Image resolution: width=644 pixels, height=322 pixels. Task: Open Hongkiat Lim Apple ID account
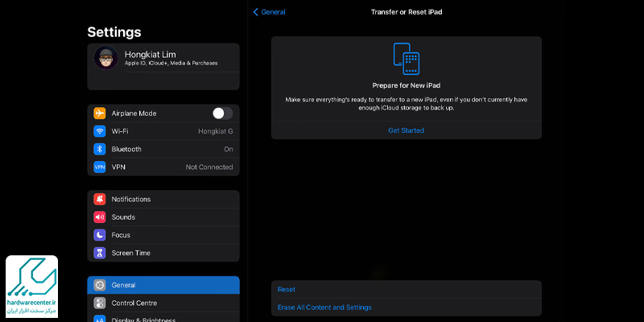coord(163,58)
